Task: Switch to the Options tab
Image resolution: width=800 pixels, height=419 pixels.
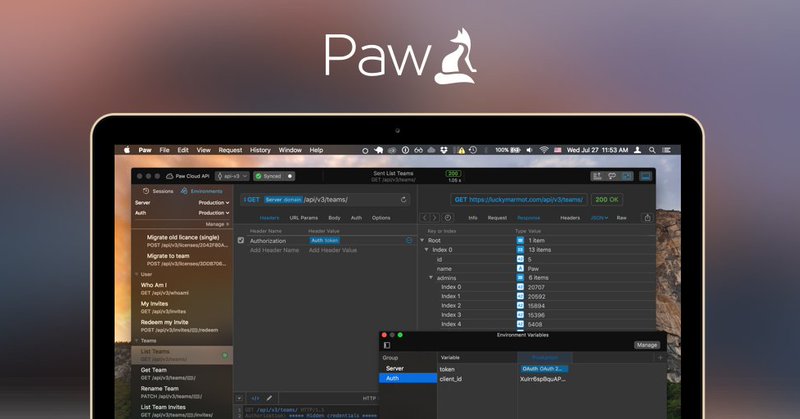Action: pos(381,218)
